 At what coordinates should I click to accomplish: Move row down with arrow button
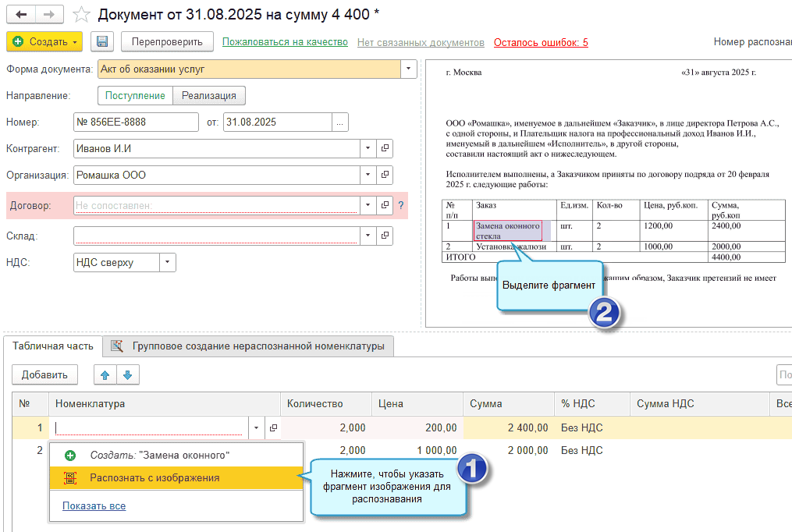[x=127, y=375]
